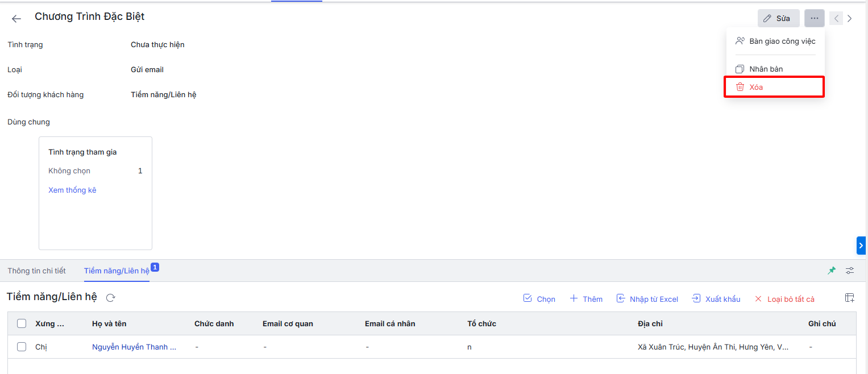868x374 pixels.
Task: Open the Xem thống kê link
Action: coord(72,190)
